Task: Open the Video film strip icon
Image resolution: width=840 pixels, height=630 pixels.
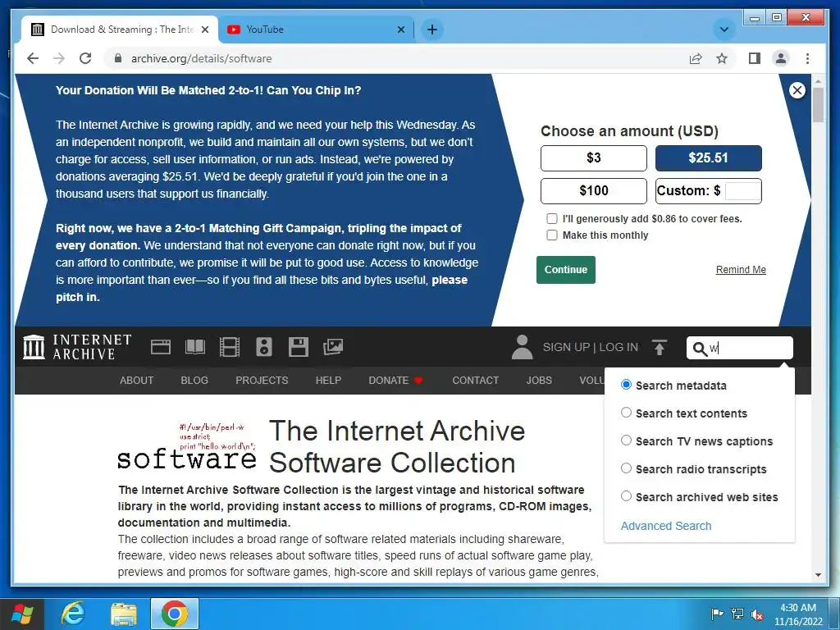Action: [230, 347]
